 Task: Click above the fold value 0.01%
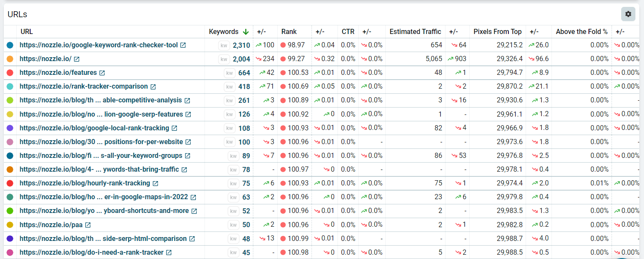[x=600, y=183]
